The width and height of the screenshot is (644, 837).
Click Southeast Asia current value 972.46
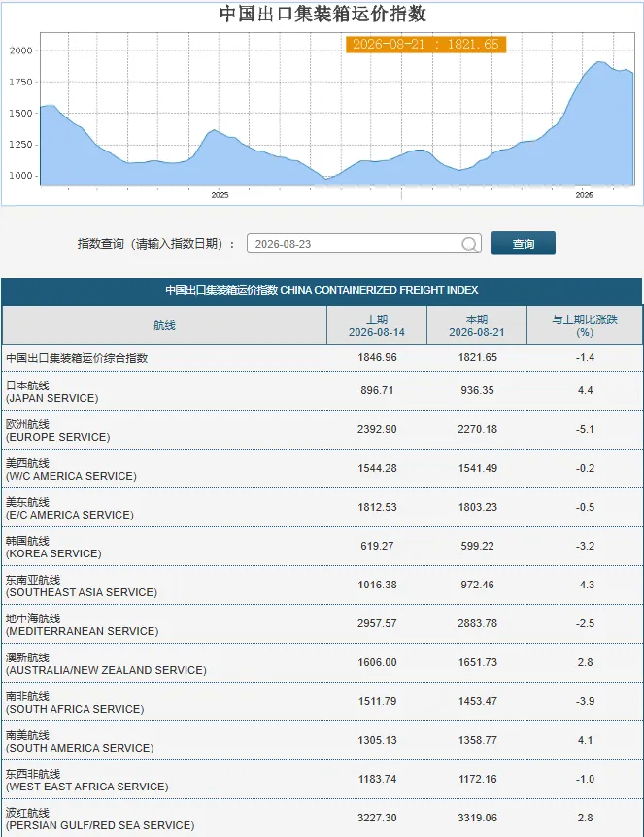tap(477, 586)
